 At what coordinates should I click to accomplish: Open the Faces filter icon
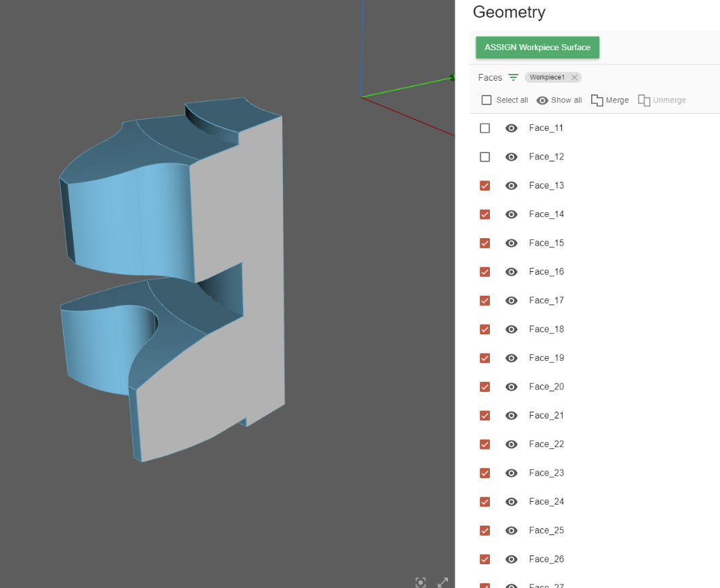click(x=514, y=77)
